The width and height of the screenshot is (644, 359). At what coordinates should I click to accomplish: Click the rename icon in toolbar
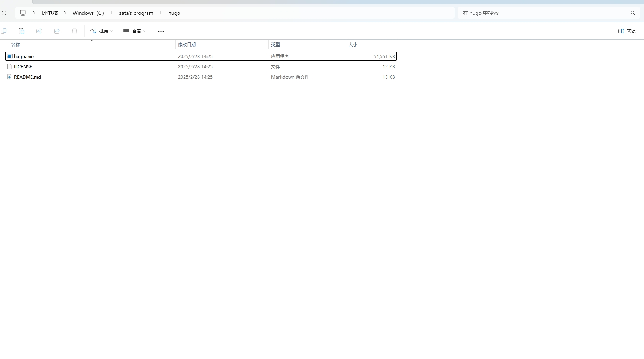(x=39, y=31)
